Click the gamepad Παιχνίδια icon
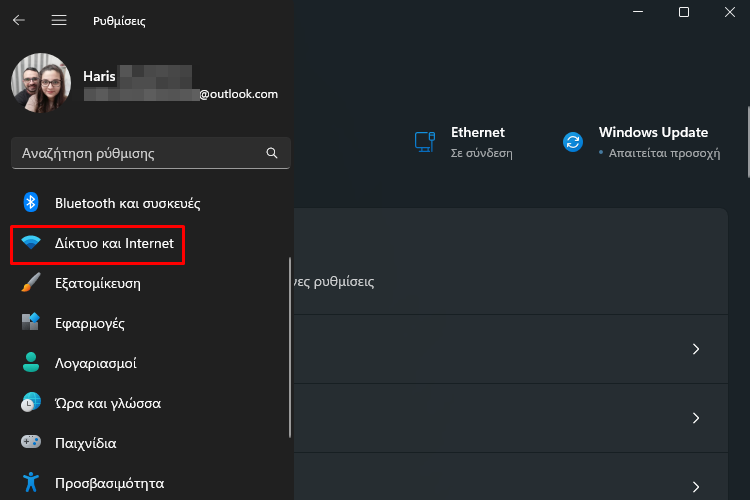This screenshot has height=500, width=750. [x=31, y=442]
